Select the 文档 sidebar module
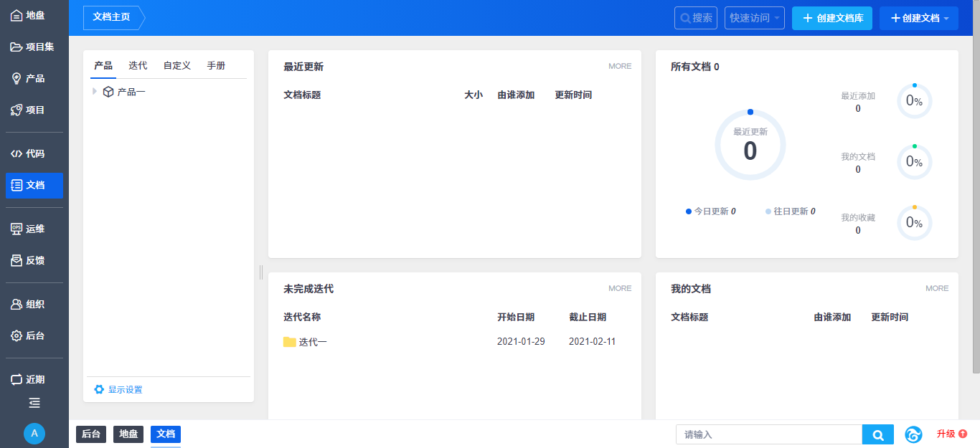 [34, 185]
